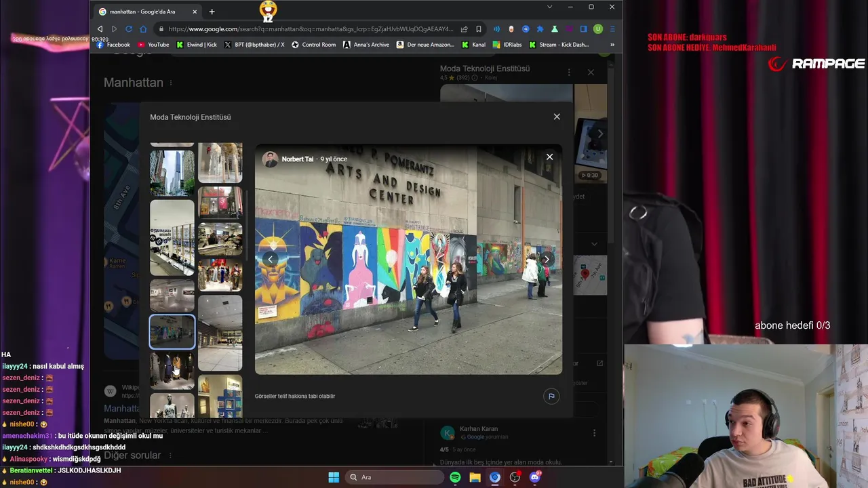Viewport: 868px width, 488px height.
Task: Open a new browser tab
Action: (212, 12)
